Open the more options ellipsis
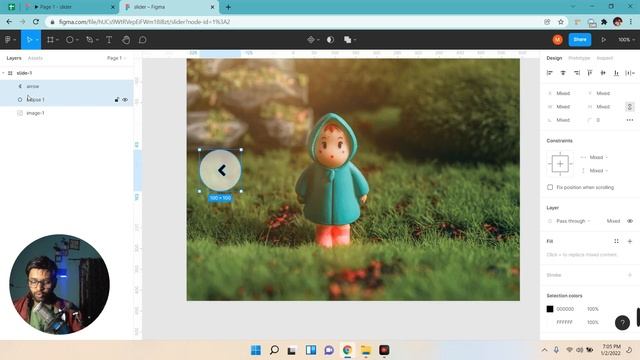The height and width of the screenshot is (360, 640). click(x=630, y=120)
